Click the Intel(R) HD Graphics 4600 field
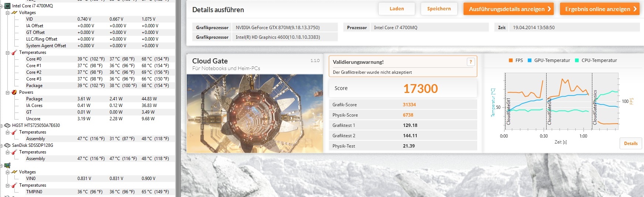The width and height of the screenshot is (644, 197). 285,37
